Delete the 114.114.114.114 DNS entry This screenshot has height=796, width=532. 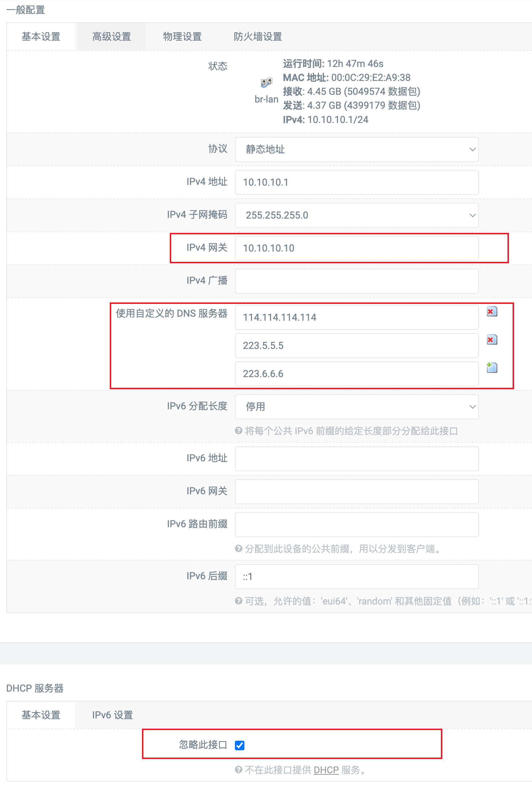click(x=492, y=312)
